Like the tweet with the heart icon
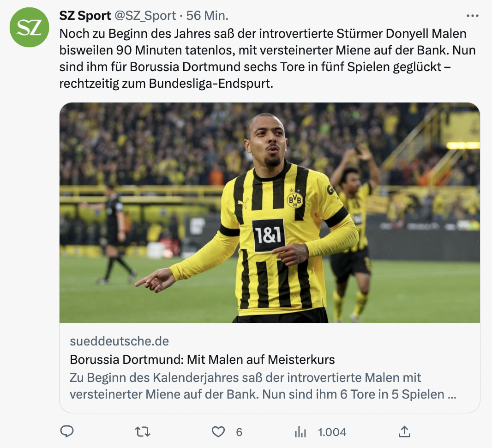 pos(218,431)
